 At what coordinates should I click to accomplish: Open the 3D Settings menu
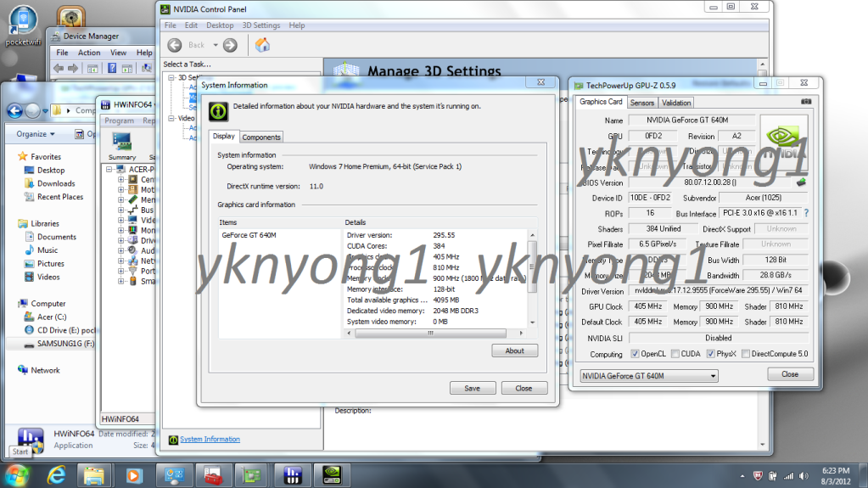coord(261,25)
